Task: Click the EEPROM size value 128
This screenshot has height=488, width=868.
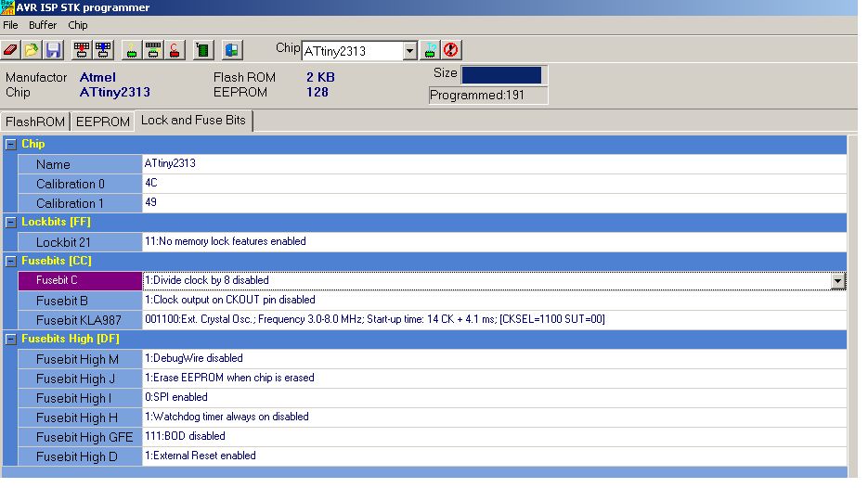Action: 317,93
